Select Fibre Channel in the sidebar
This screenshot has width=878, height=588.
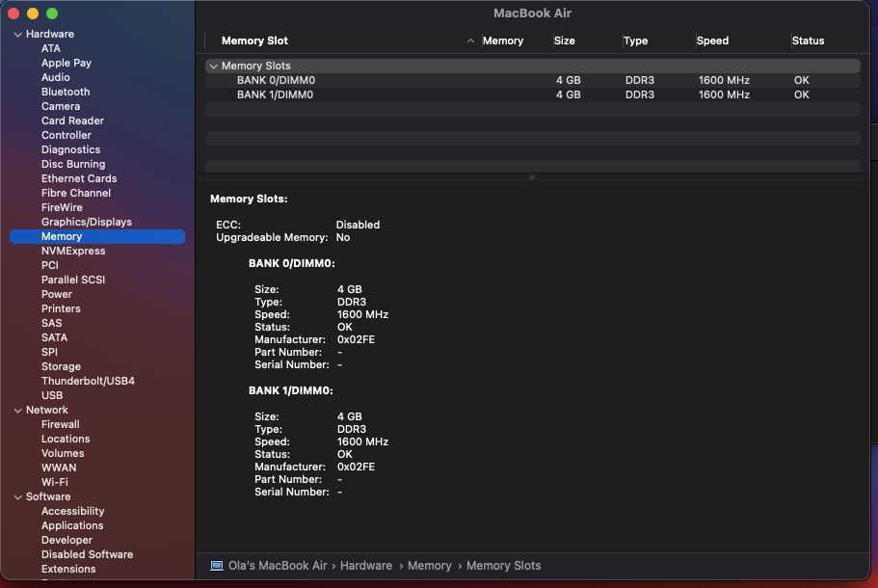pos(76,193)
